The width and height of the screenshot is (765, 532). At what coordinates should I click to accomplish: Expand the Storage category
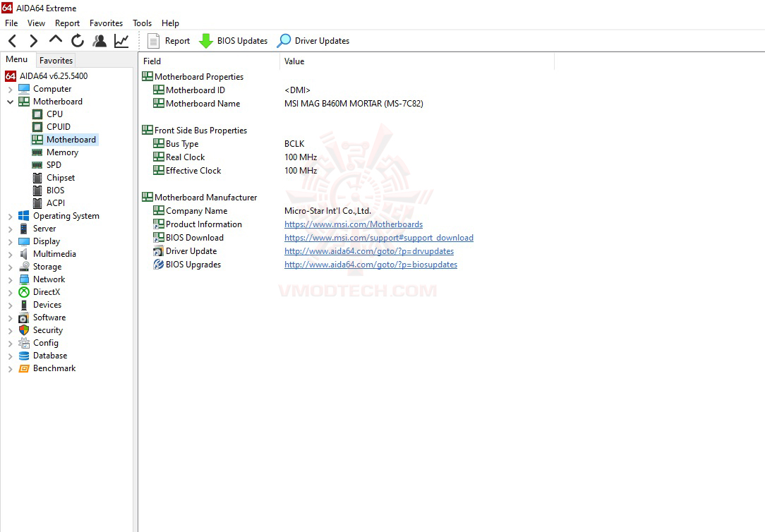[x=10, y=266]
